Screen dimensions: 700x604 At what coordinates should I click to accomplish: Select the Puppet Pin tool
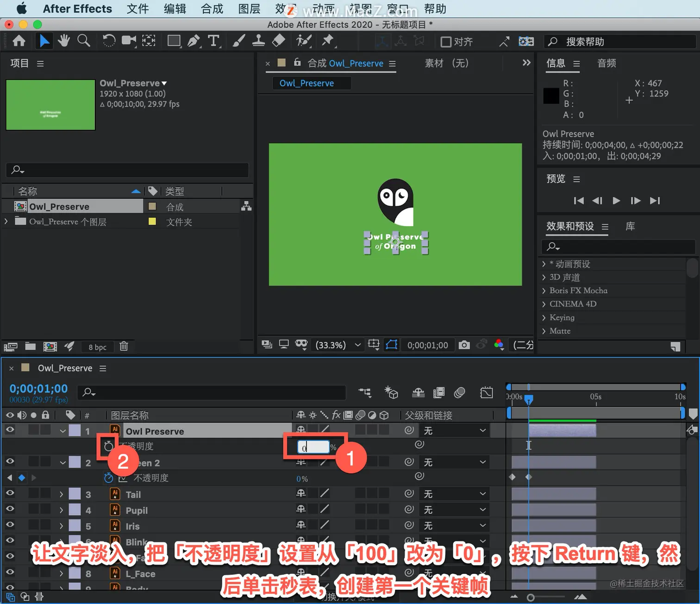(x=328, y=41)
